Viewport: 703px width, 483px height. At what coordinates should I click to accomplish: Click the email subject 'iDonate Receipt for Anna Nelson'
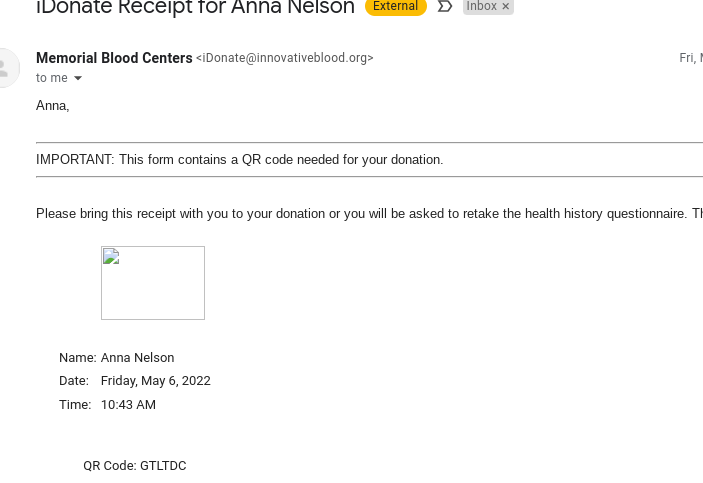[x=195, y=8]
